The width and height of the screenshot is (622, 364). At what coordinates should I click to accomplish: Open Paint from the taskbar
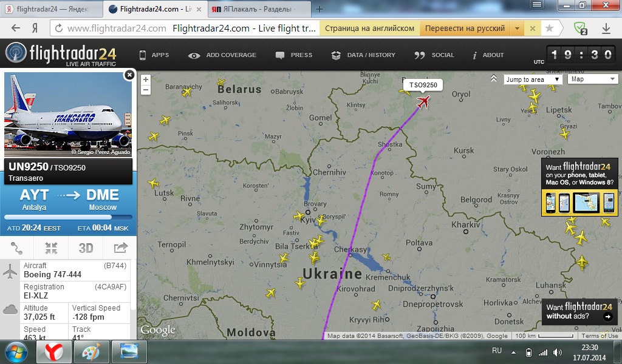[91, 352]
